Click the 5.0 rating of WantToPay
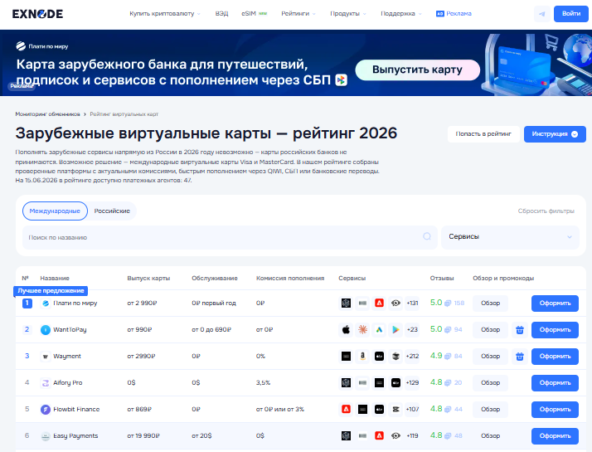 click(x=436, y=329)
